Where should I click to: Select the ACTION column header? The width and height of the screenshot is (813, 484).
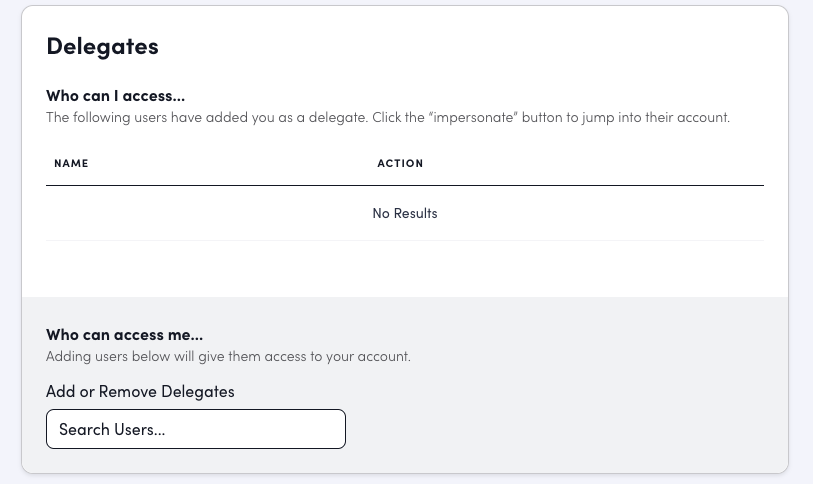[400, 163]
